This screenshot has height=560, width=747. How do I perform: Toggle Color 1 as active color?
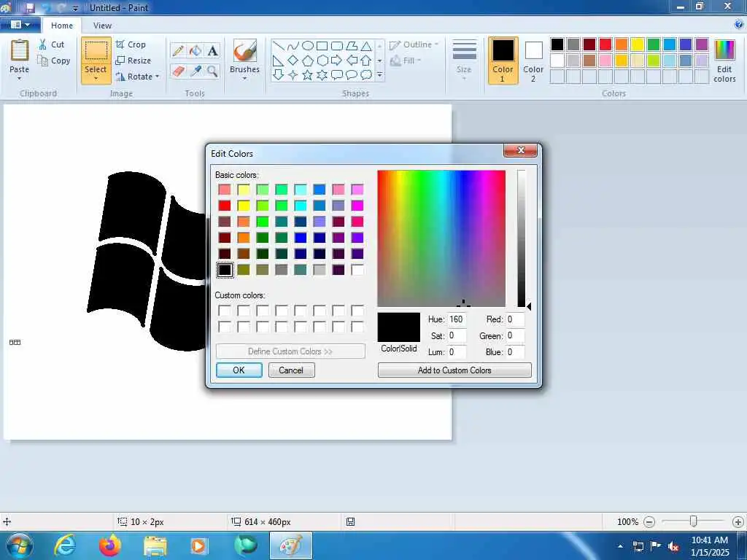[503, 61]
